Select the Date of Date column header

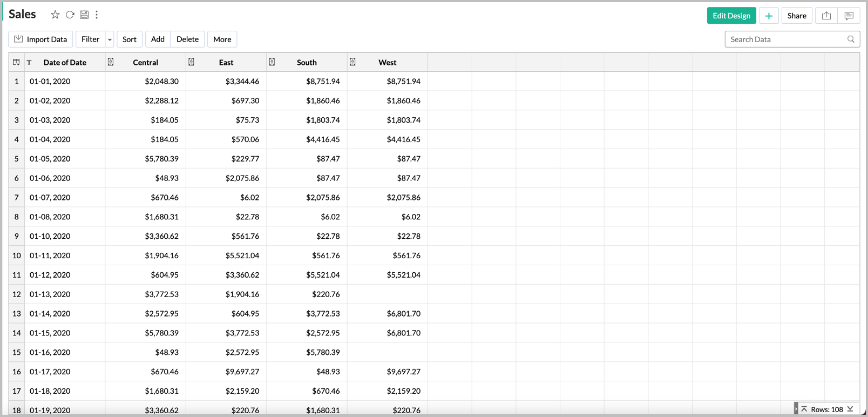(65, 62)
